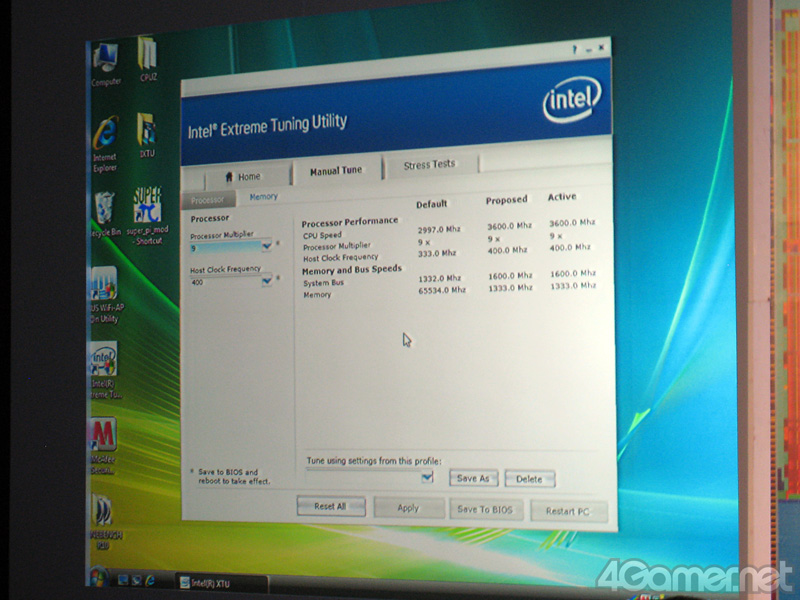Viewport: 800px width, 600px height.
Task: Expand the profile selection dropdown
Action: pos(427,477)
